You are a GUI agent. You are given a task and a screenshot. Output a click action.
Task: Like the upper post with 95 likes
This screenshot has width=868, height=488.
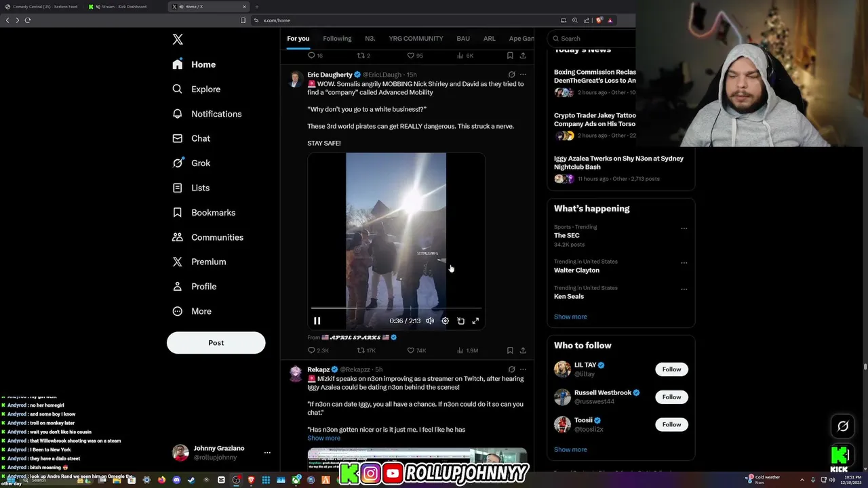pos(415,56)
